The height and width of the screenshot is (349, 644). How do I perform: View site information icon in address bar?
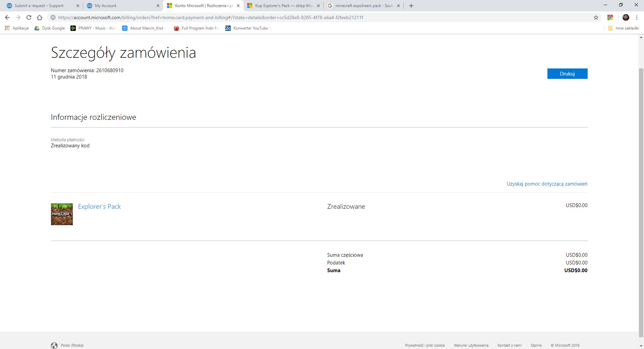pyautogui.click(x=53, y=17)
